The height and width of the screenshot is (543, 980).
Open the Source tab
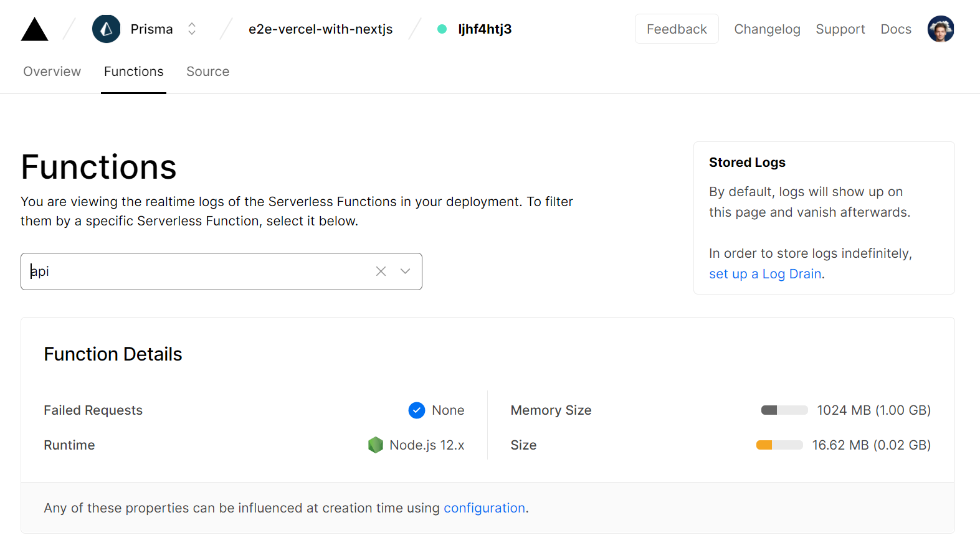click(208, 72)
